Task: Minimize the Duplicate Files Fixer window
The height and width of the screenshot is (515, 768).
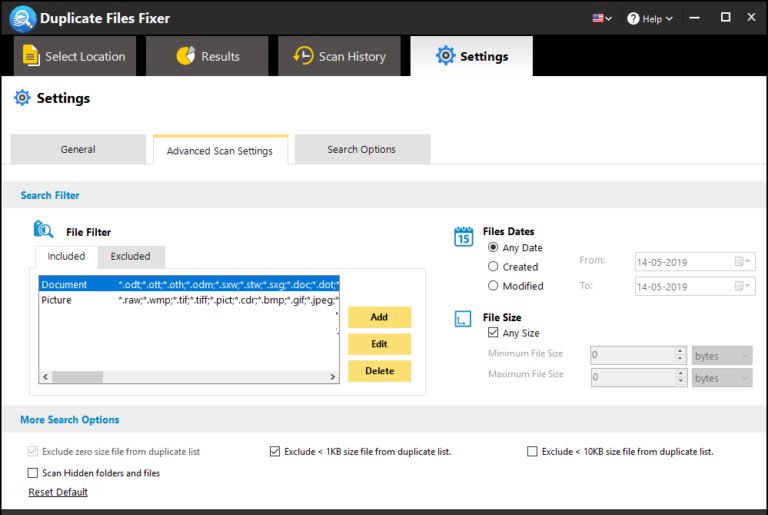Action: (x=695, y=18)
